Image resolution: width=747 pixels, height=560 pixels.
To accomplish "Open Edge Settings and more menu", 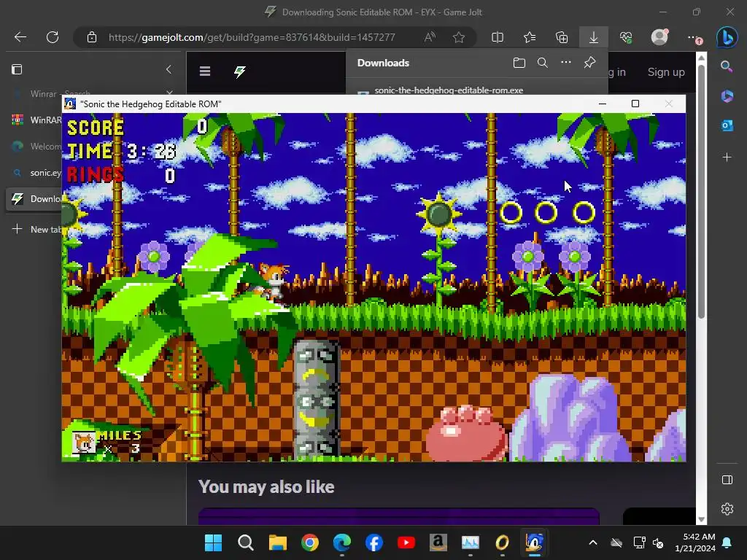I will coord(694,37).
